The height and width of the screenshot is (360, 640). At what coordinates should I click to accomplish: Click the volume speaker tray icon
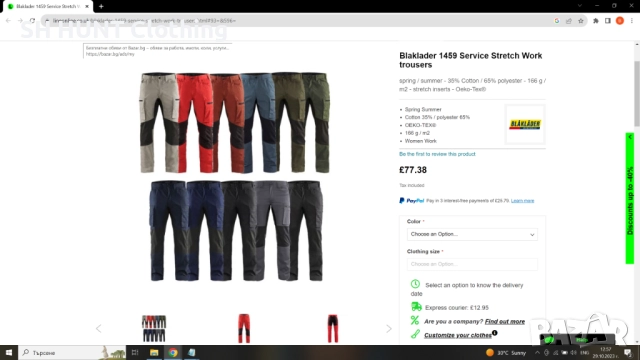(573, 353)
